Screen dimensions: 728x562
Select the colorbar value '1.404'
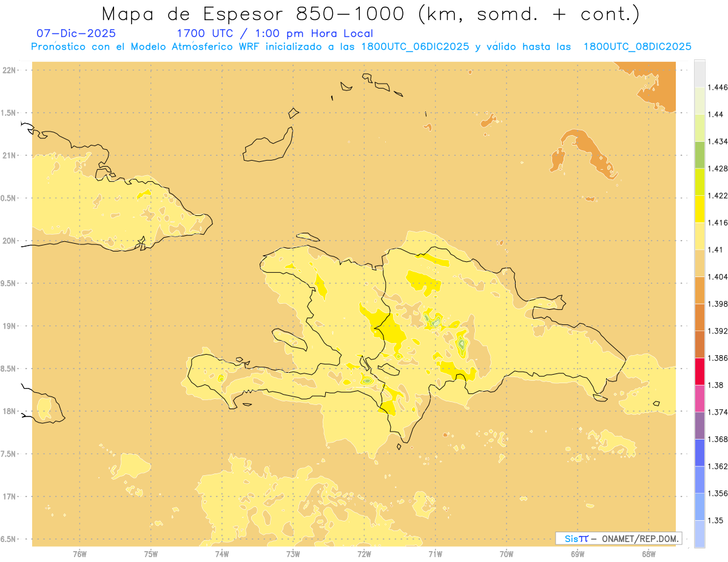pos(717,276)
